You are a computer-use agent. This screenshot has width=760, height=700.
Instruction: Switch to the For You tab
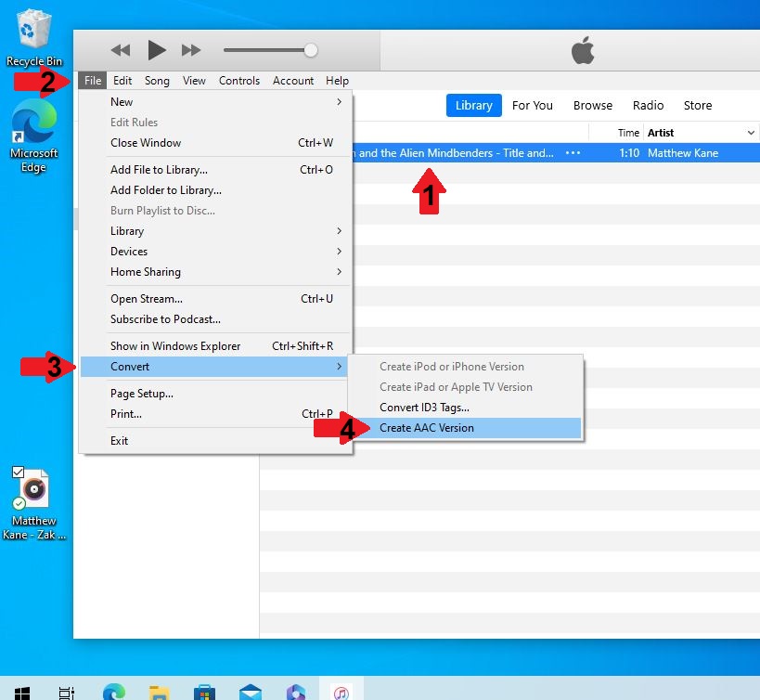(533, 105)
